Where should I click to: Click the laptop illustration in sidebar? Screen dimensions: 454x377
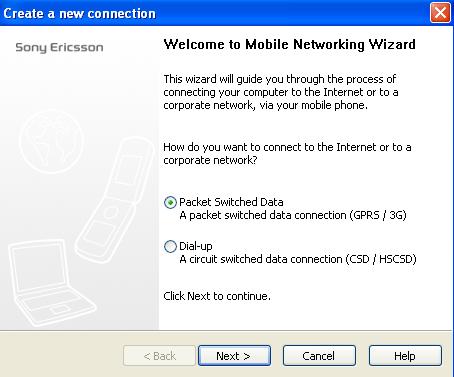51,283
